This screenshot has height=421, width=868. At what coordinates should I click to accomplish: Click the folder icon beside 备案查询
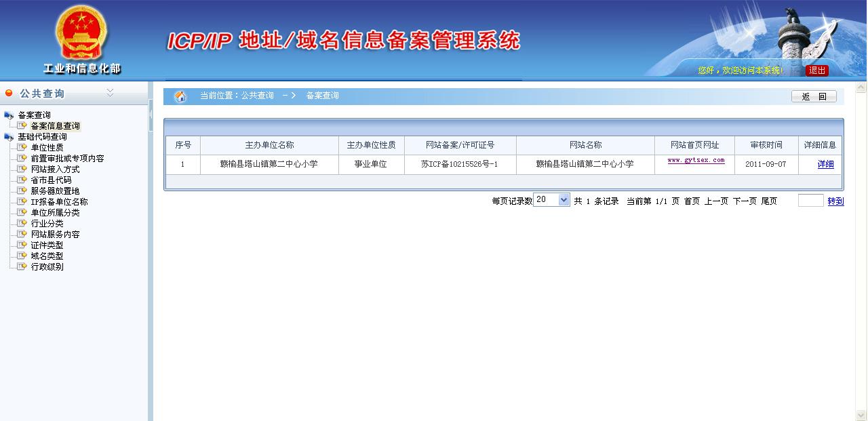click(9, 115)
